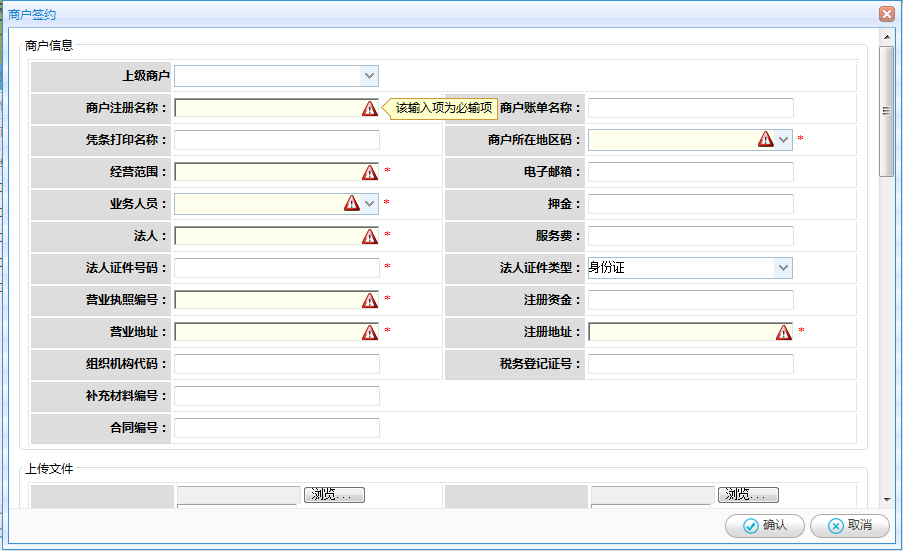Open the 业务人员 dropdown arrow

(x=370, y=204)
